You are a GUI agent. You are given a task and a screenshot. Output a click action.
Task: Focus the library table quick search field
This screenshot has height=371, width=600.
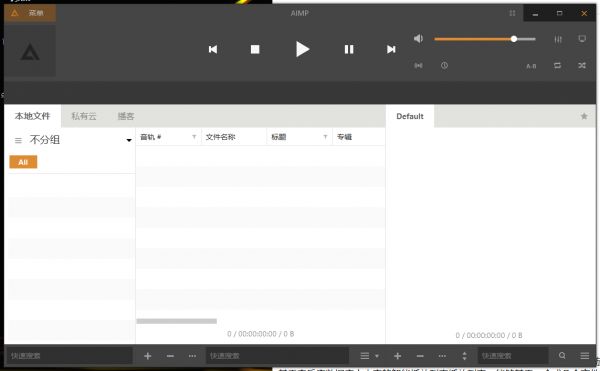[277, 356]
